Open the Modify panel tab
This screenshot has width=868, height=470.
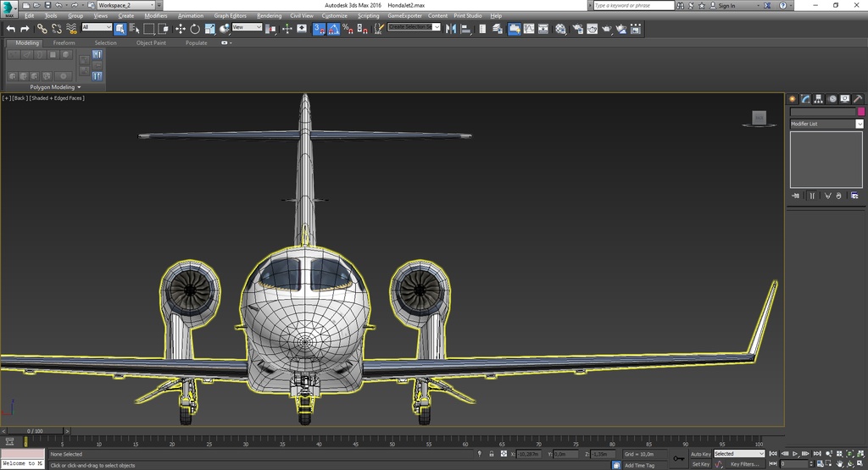(805, 99)
